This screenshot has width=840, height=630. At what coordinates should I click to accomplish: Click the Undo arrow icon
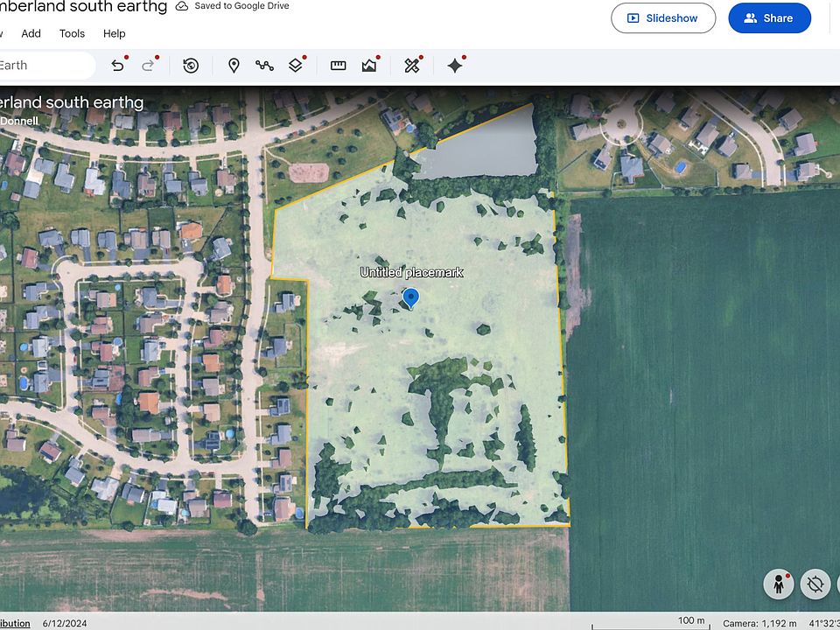point(118,66)
